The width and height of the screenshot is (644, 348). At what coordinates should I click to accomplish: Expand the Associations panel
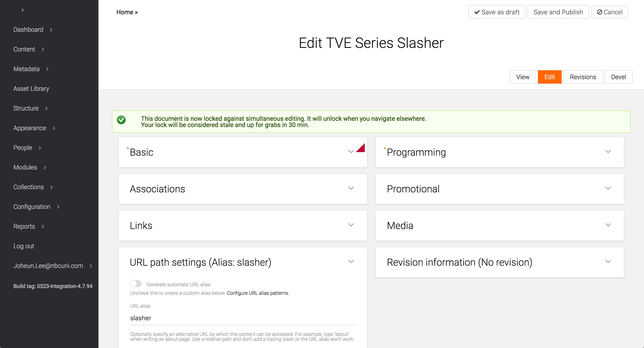click(351, 188)
